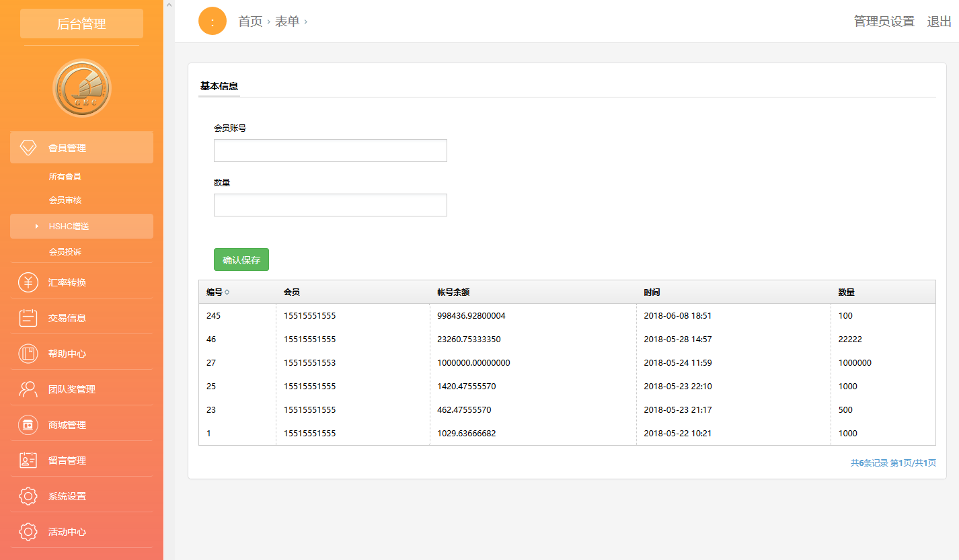Click the 退出 logout link

point(939,22)
